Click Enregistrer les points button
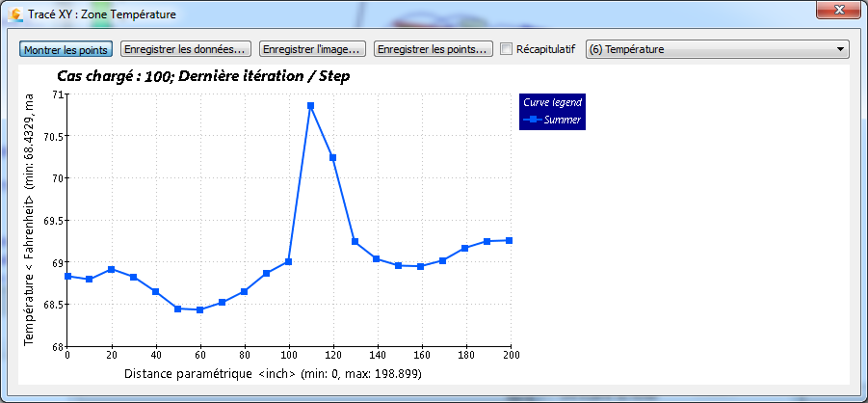The width and height of the screenshot is (868, 403). click(x=434, y=49)
